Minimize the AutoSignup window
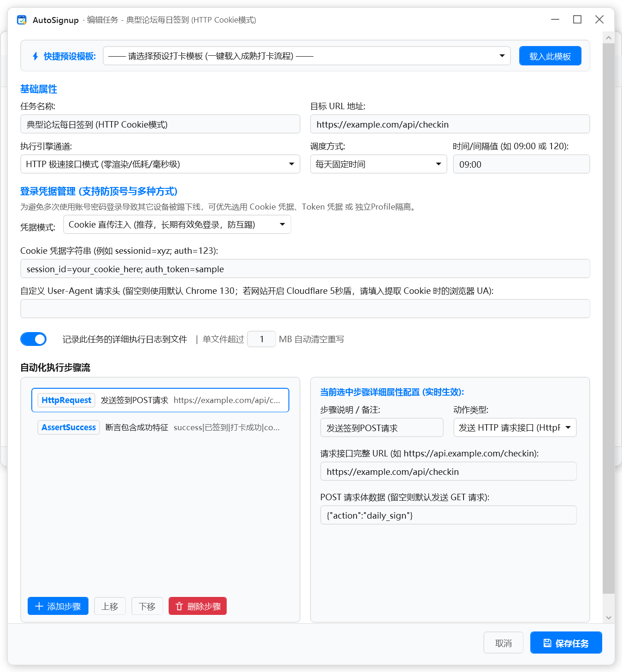 (555, 19)
